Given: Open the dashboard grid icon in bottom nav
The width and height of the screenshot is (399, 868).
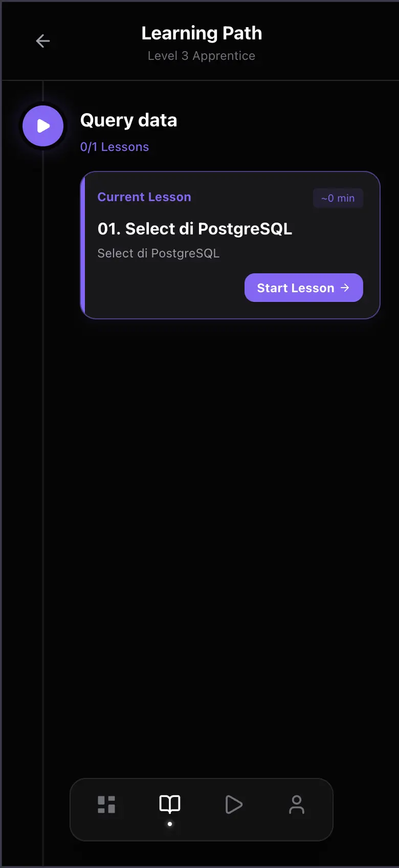Looking at the screenshot, I should coord(106,805).
